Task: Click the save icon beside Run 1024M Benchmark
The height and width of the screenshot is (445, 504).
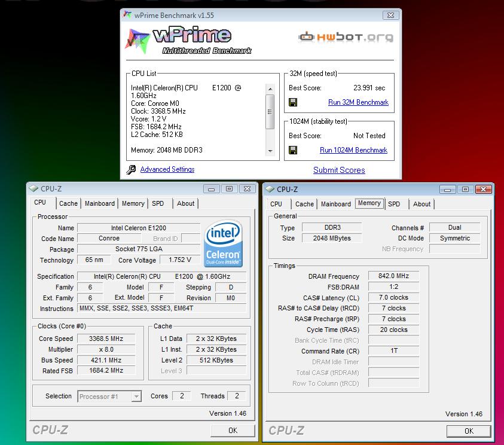Action: [293, 150]
